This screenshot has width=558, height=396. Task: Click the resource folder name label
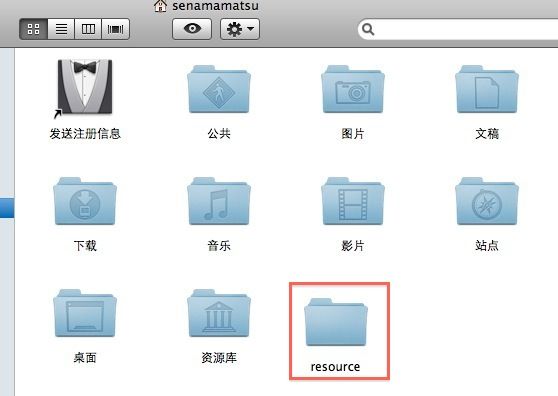click(335, 367)
